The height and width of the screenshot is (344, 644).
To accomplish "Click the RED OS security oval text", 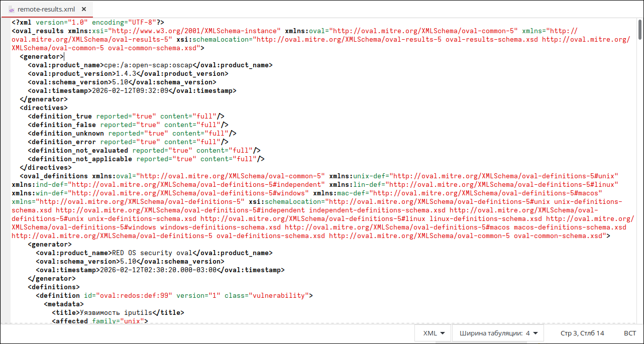I will [151, 253].
